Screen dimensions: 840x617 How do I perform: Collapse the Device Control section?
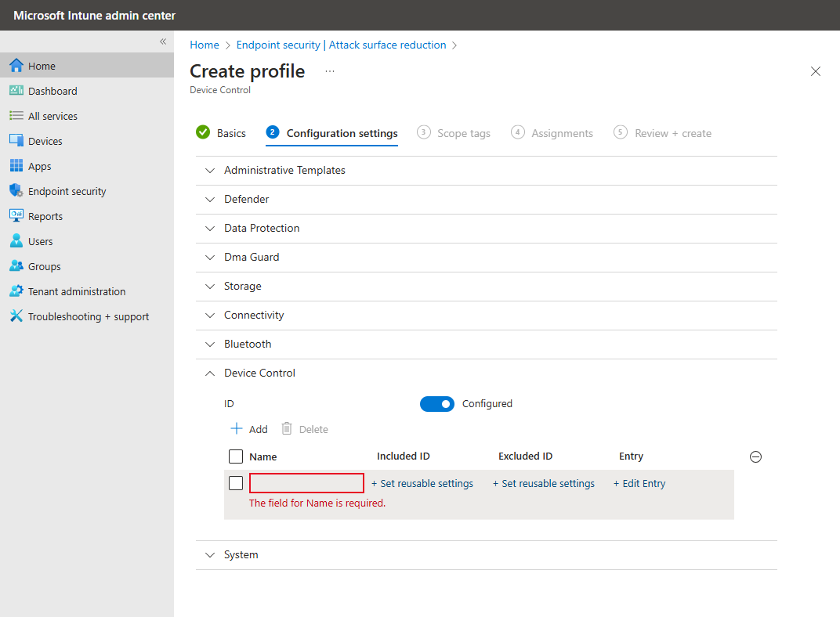coord(259,373)
